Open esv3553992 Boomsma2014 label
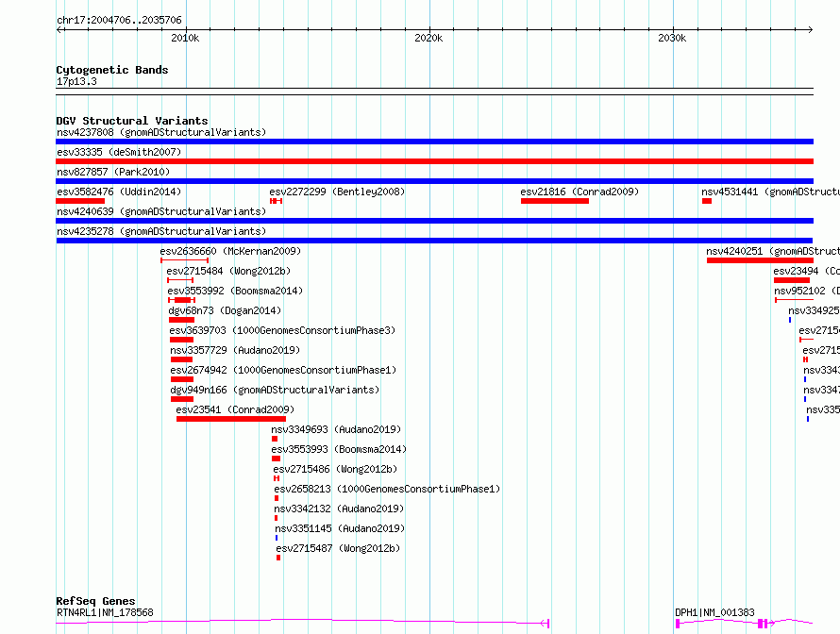 pos(235,291)
